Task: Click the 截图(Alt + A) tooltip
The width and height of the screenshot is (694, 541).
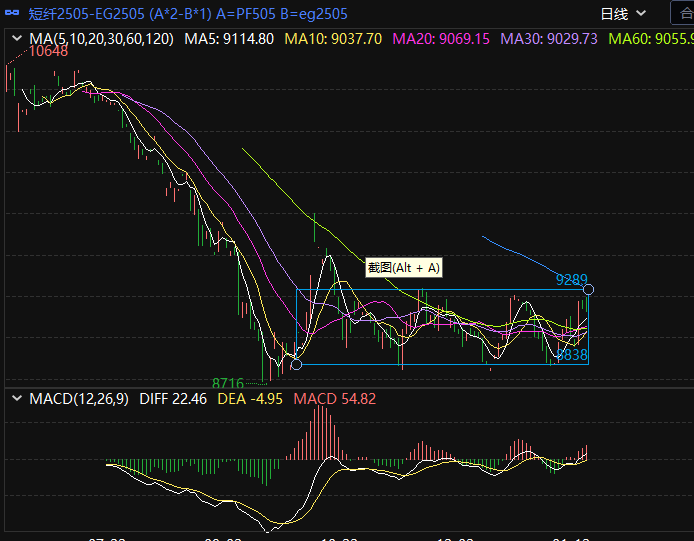Action: [x=404, y=267]
